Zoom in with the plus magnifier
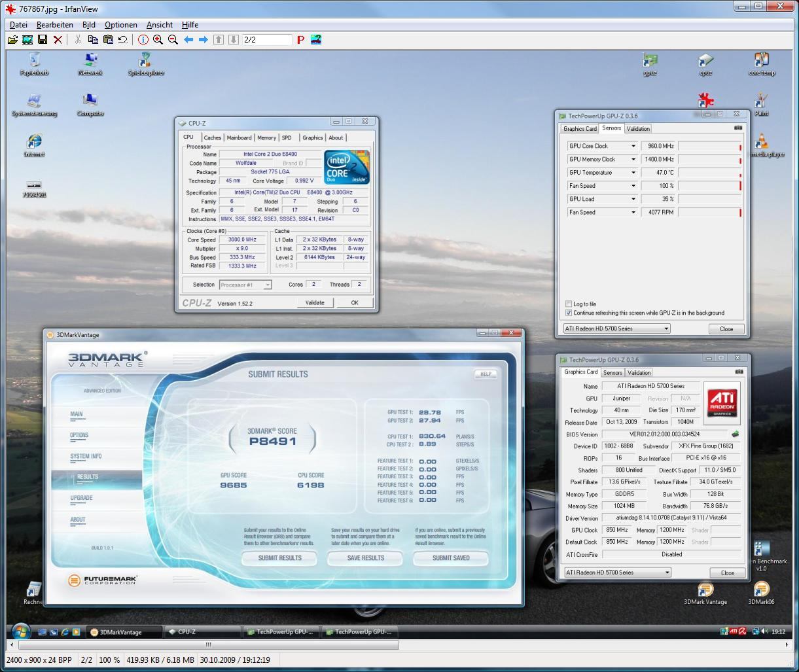The image size is (799, 672). tap(158, 40)
